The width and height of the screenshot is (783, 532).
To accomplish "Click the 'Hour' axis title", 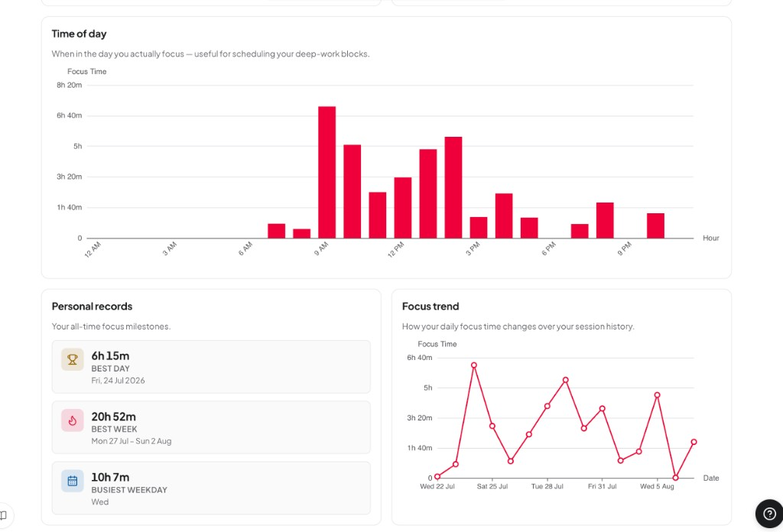I will 710,238.
